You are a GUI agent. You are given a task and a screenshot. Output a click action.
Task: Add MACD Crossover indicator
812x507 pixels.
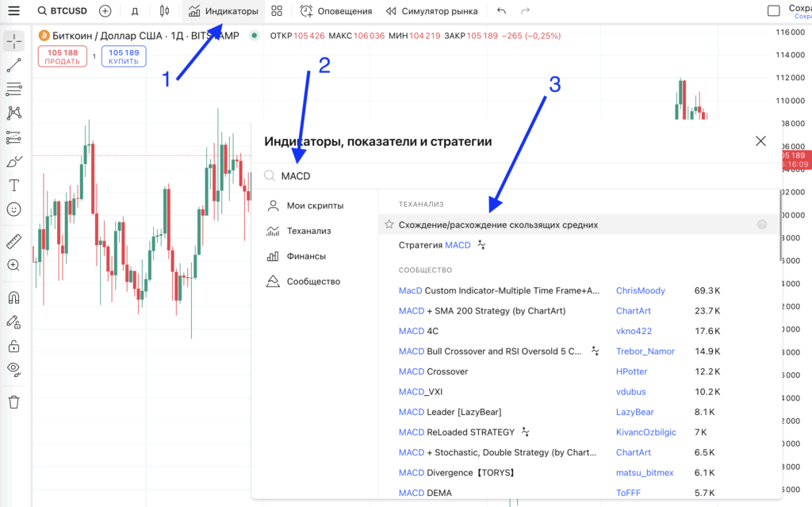433,371
